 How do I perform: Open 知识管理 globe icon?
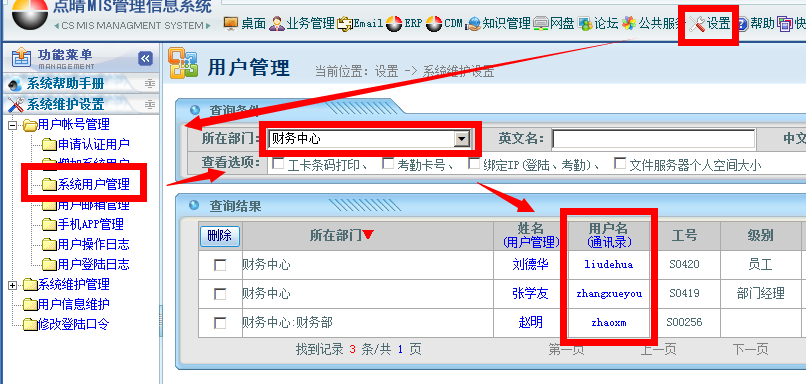click(473, 24)
